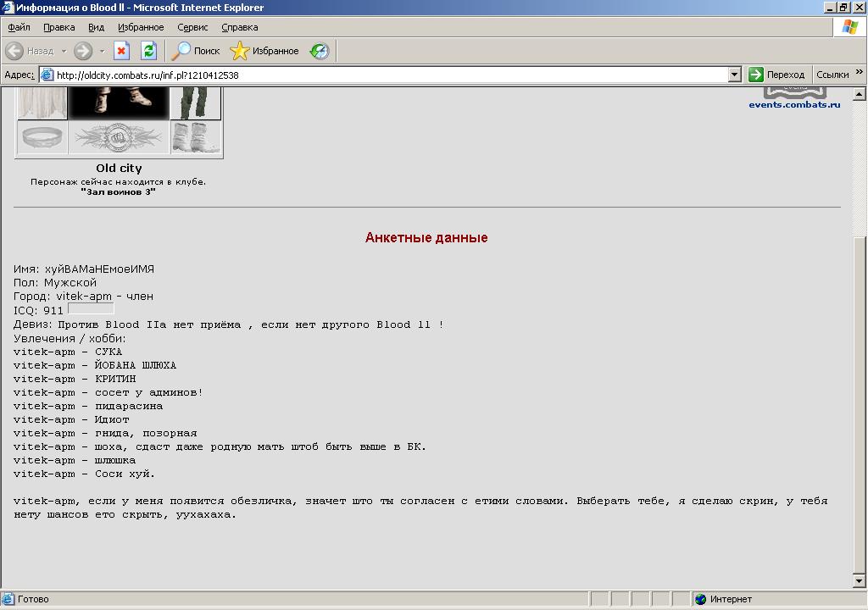Click the green Refresh page icon
This screenshot has width=868, height=610.
click(x=148, y=51)
